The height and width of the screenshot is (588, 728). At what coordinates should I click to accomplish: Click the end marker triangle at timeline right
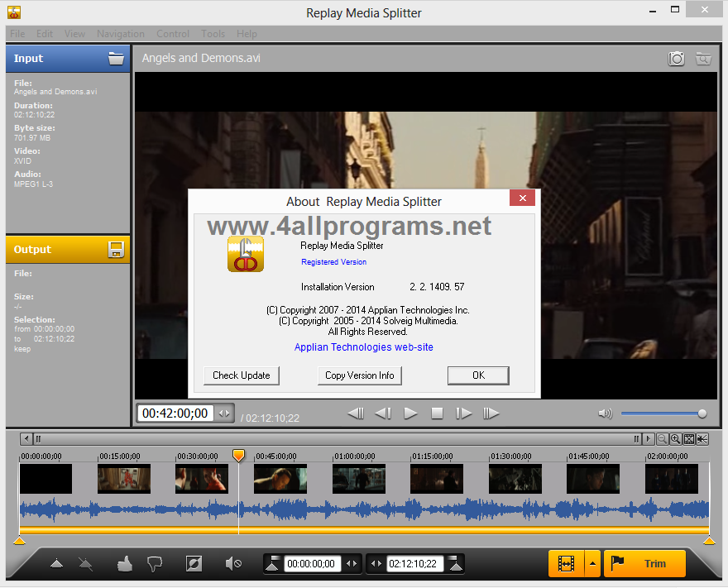tap(709, 541)
